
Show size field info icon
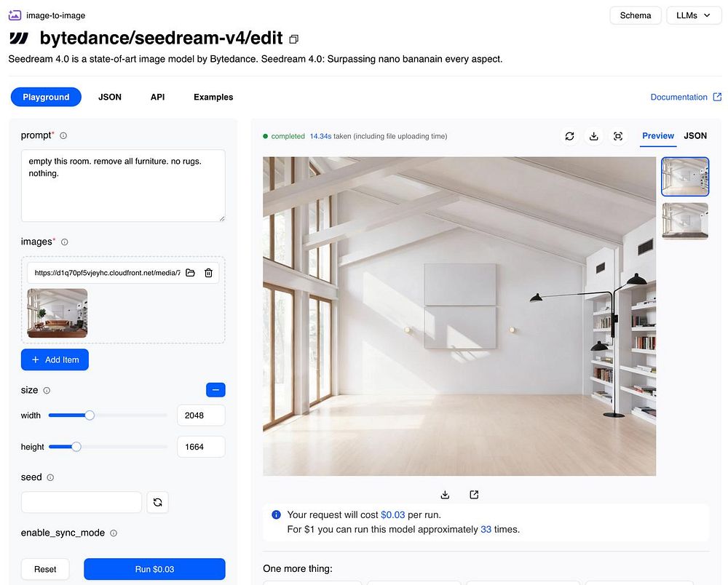click(47, 390)
